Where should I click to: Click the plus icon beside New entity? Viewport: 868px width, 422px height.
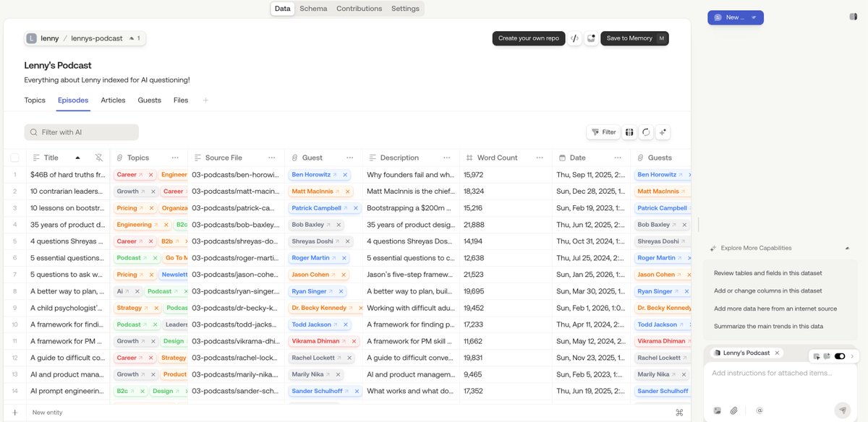coord(14,412)
